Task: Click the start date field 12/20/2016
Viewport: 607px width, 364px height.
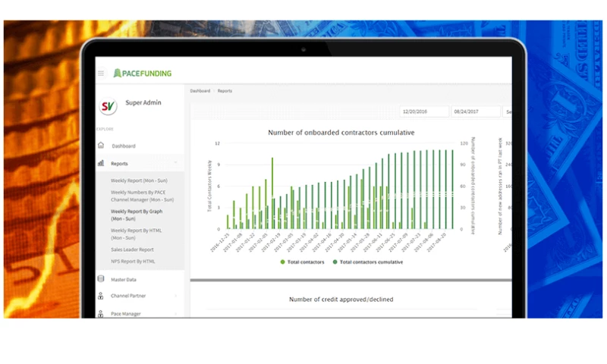Action: point(423,111)
